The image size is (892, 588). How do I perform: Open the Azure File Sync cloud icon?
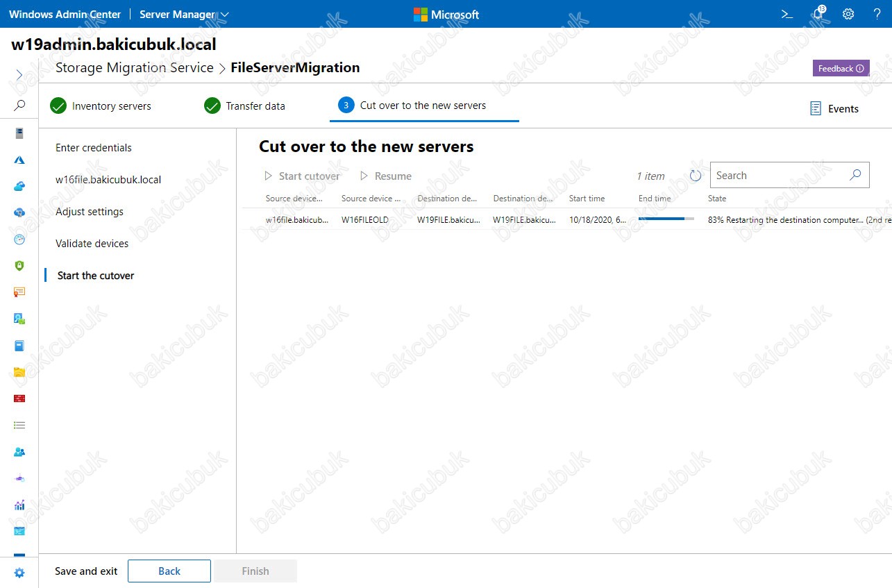pos(19,212)
